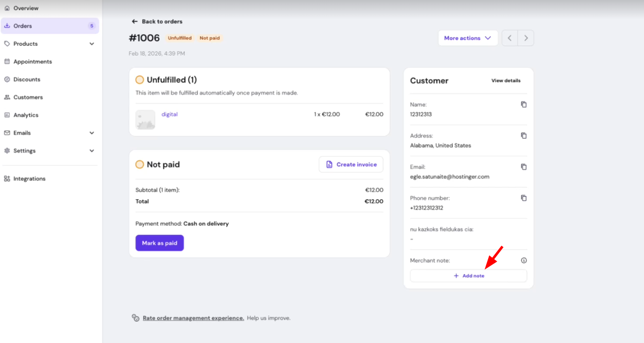Viewport: 644px width, 343px height.
Task: Click the back arrow to orders
Action: (x=134, y=22)
